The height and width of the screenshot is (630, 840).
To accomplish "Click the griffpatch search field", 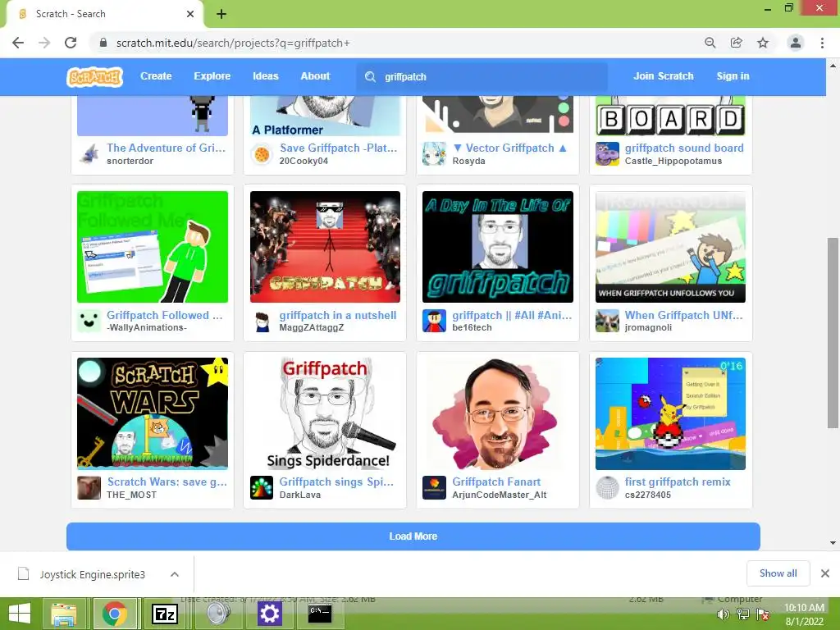I will click(x=482, y=76).
